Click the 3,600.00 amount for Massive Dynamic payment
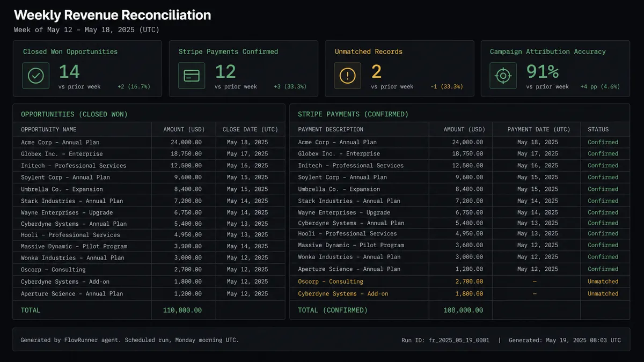Viewport: 644px width, 362px height. pos(469,245)
